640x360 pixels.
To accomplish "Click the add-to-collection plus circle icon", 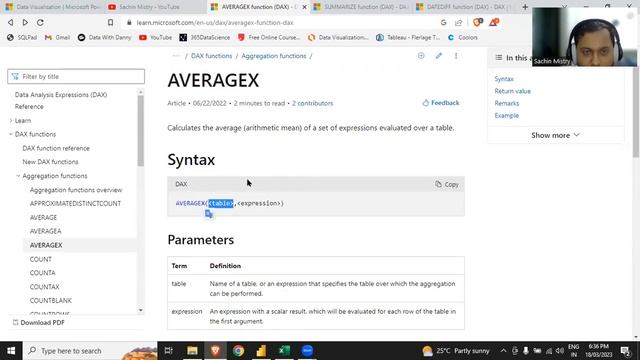I will coord(421,56).
